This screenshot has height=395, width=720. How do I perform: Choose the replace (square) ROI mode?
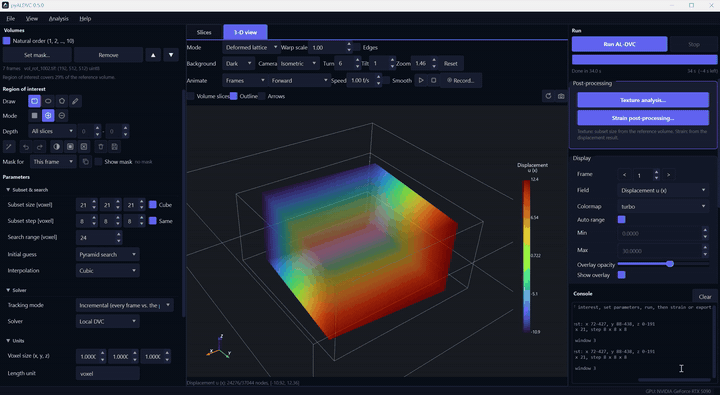click(x=34, y=116)
